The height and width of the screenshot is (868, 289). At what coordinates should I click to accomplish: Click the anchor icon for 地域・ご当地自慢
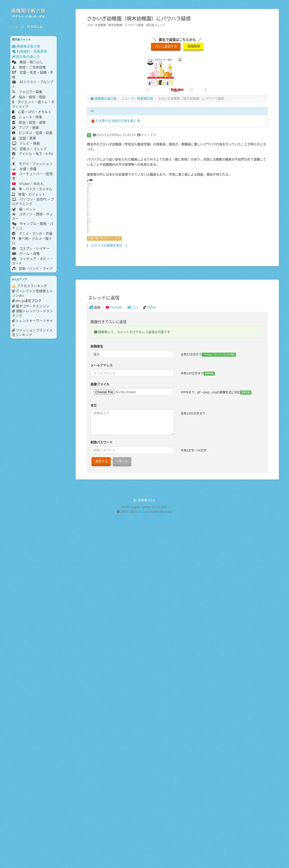tap(14, 67)
